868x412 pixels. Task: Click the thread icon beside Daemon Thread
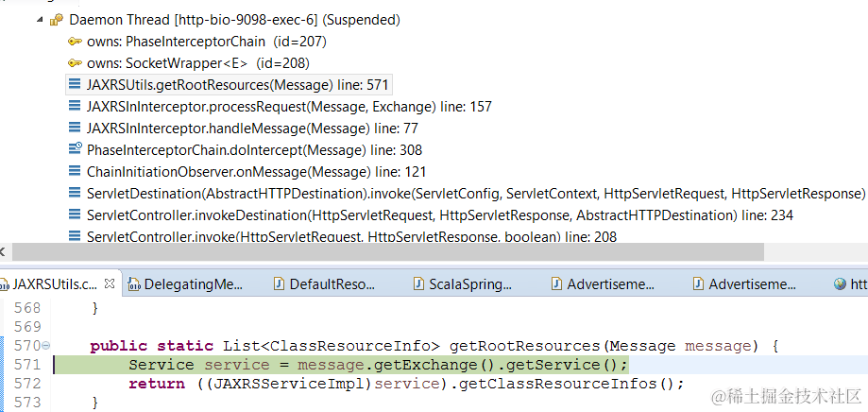point(57,21)
